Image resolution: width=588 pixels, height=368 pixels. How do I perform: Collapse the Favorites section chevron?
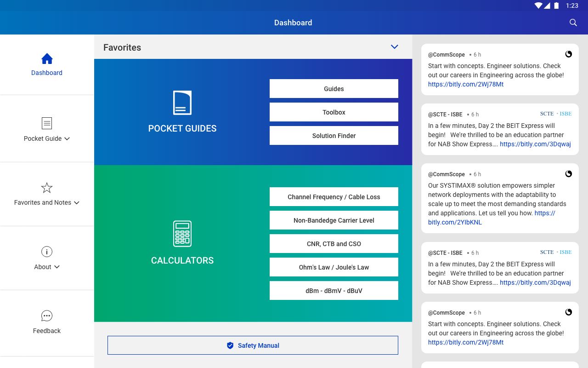point(394,47)
